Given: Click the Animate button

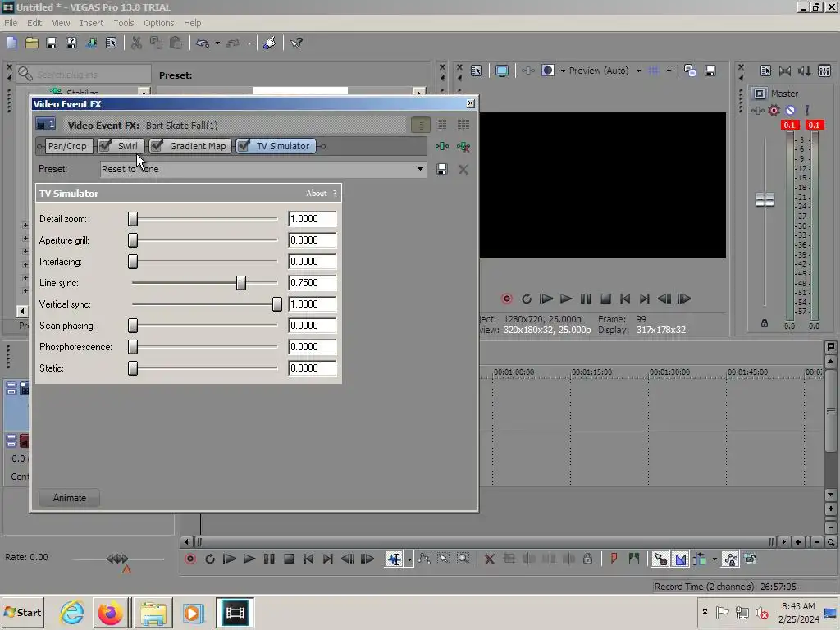Looking at the screenshot, I should click(x=69, y=498).
